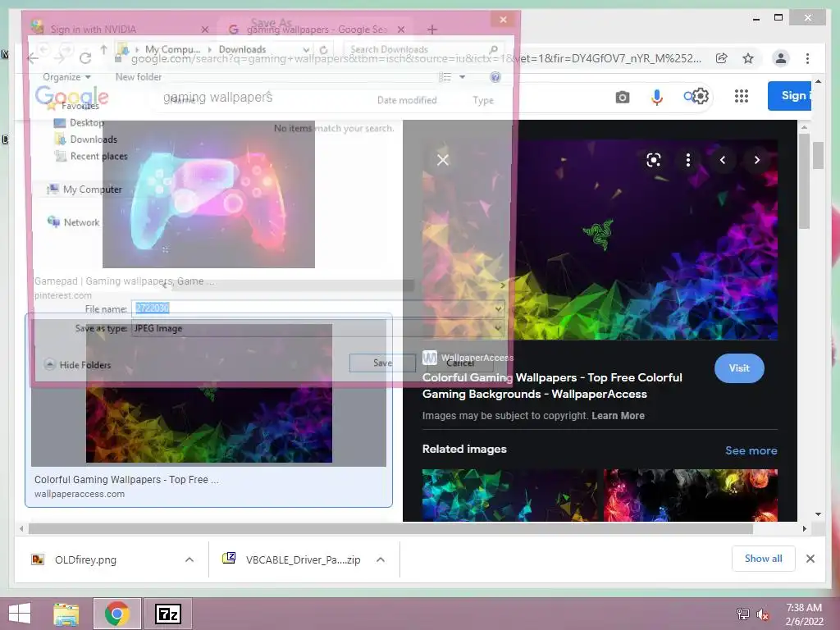Click the Chrome reload page icon
Screen dimensions: 840x630
point(84,58)
